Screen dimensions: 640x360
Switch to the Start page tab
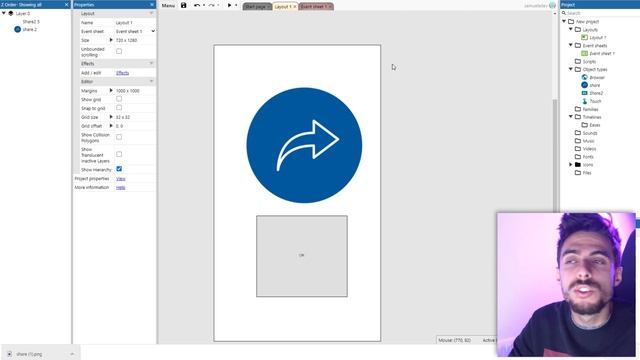click(257, 7)
